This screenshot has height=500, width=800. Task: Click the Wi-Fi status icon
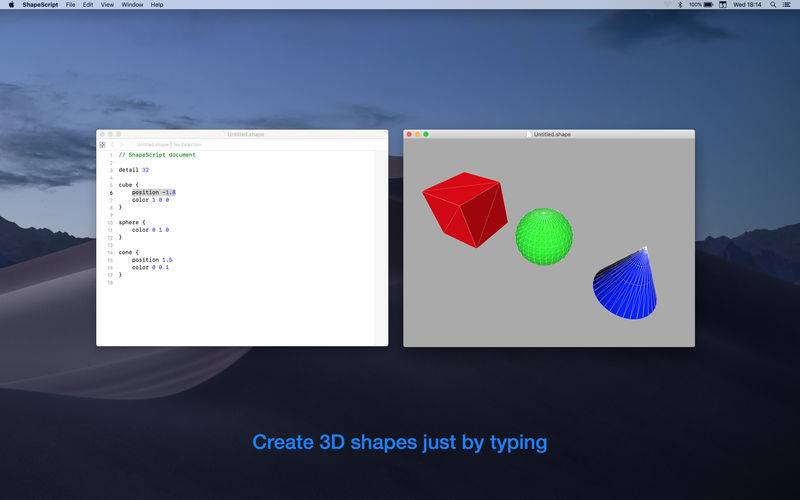click(x=667, y=5)
